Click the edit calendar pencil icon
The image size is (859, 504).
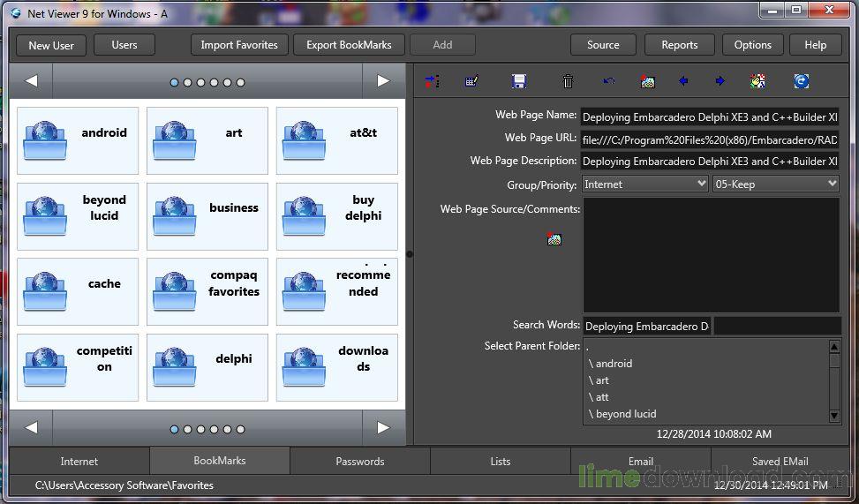click(471, 81)
